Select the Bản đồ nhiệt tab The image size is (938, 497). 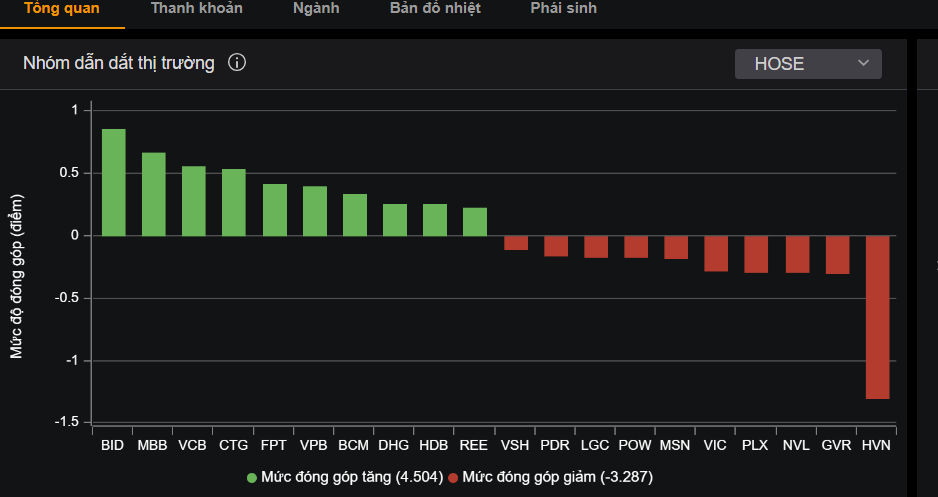(436, 9)
